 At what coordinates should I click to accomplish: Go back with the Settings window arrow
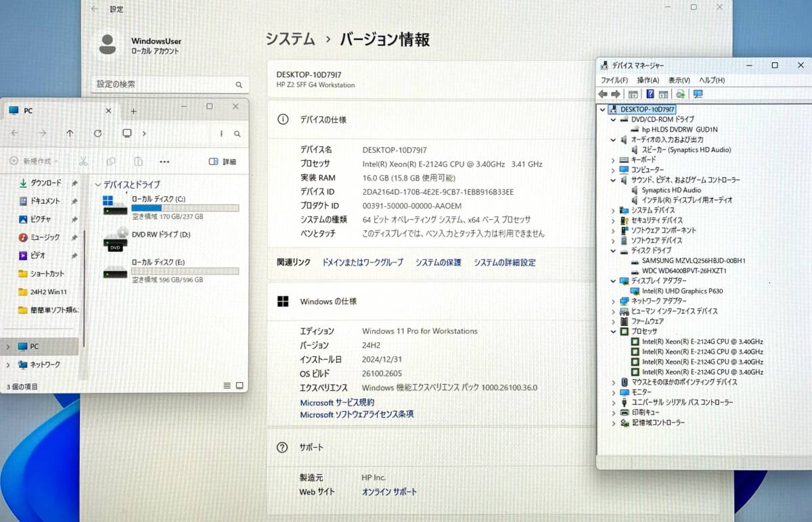[x=95, y=9]
